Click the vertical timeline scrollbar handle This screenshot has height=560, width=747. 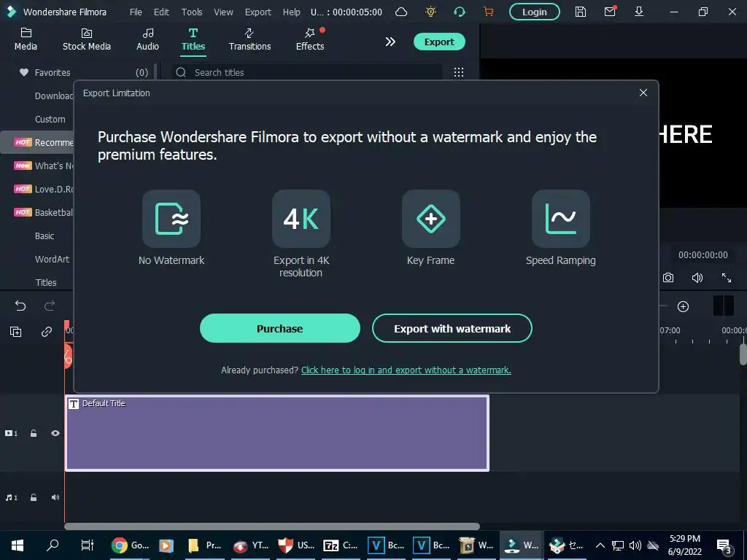[743, 354]
